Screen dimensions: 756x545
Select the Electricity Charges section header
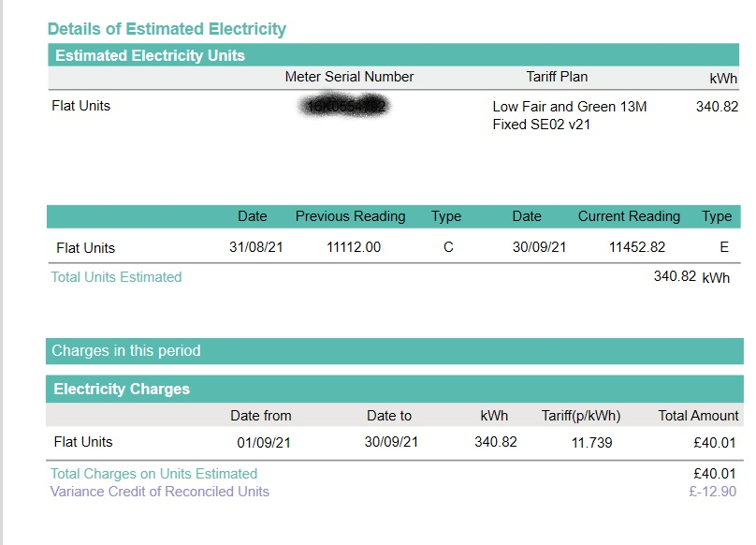395,389
